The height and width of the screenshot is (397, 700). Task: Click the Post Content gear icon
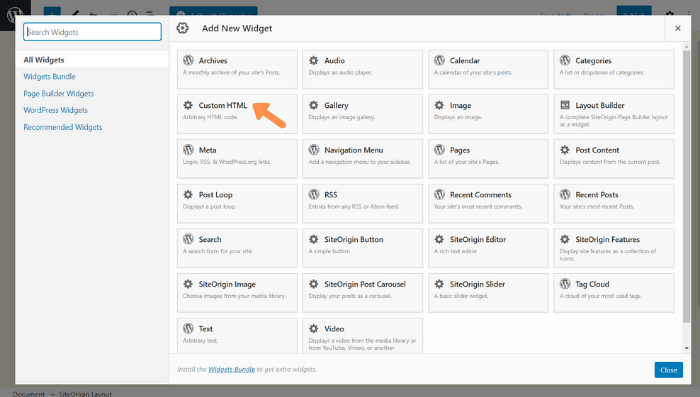point(565,150)
